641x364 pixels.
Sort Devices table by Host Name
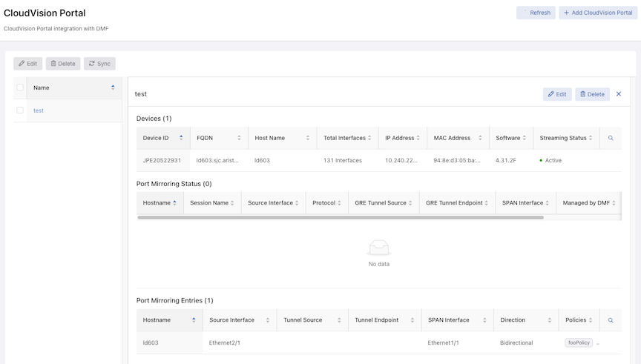[x=282, y=138]
